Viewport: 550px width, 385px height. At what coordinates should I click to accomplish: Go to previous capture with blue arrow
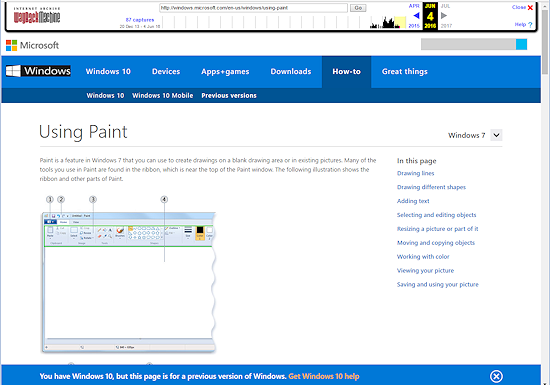click(x=416, y=15)
